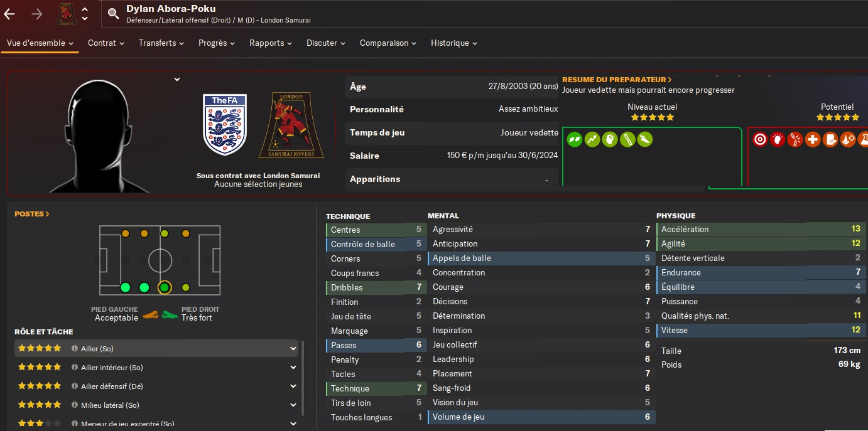Click the red target weakness icon
The width and height of the screenshot is (868, 431).
(760, 139)
